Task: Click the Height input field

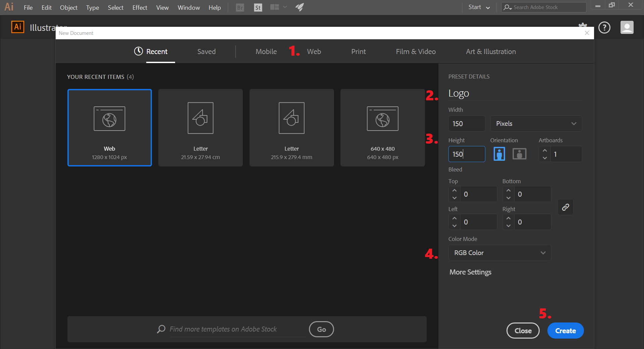Action: click(467, 154)
